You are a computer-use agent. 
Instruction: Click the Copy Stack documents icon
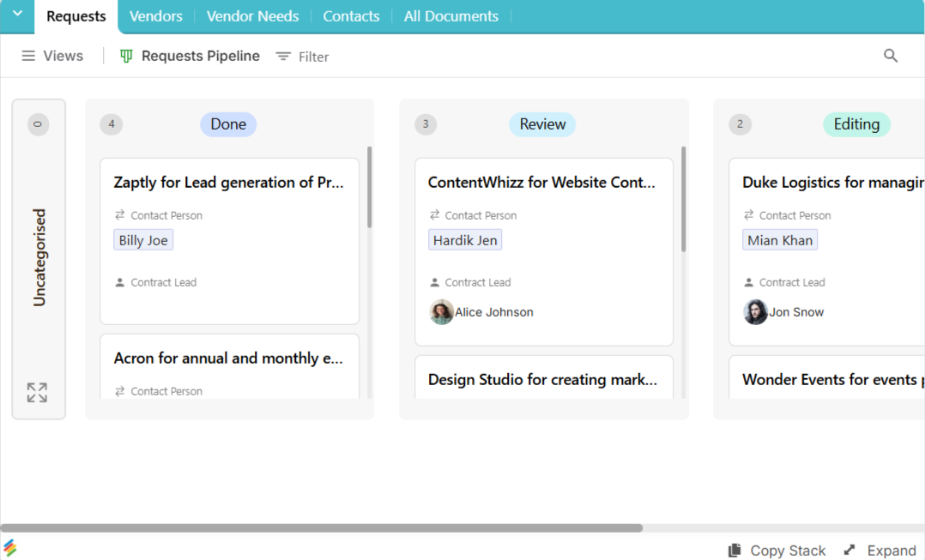click(x=735, y=550)
